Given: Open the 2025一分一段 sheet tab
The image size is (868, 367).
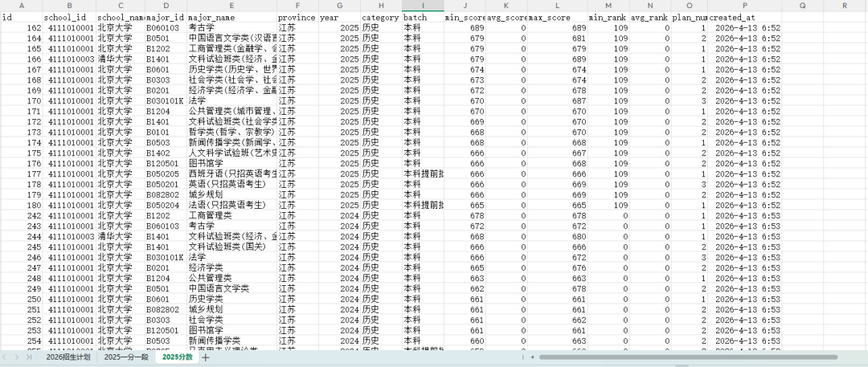Looking at the screenshot, I should point(126,357).
